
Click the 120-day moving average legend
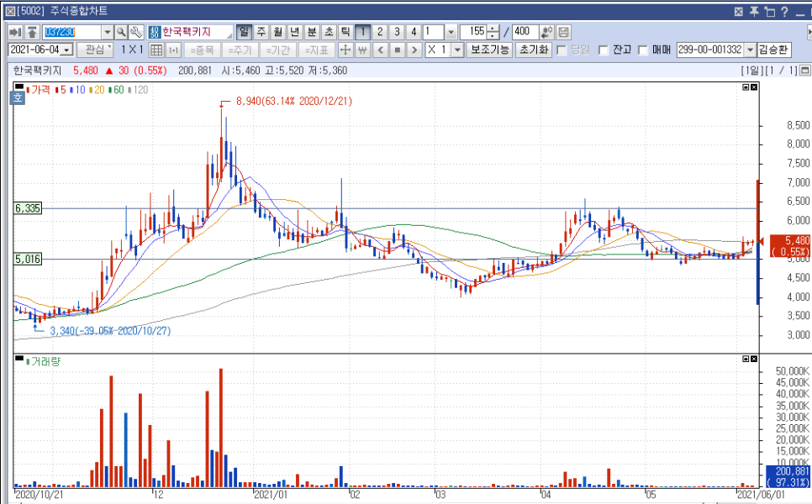(138, 90)
